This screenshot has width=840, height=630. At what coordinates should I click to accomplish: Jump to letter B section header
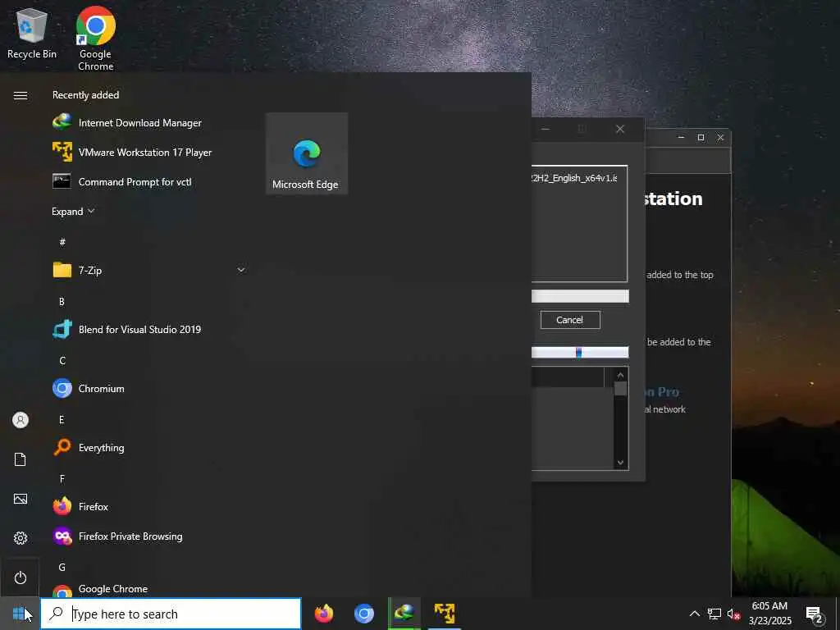click(x=62, y=302)
